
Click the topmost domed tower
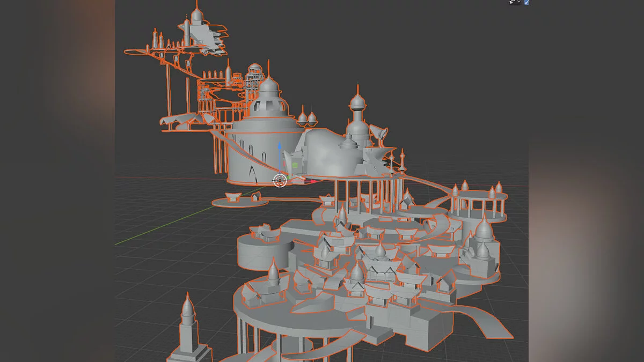point(197,15)
